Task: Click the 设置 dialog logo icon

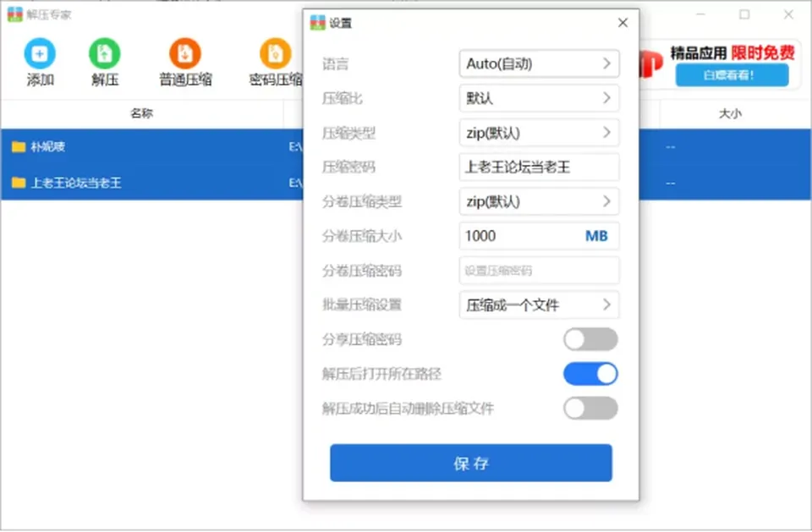Action: pyautogui.click(x=317, y=23)
